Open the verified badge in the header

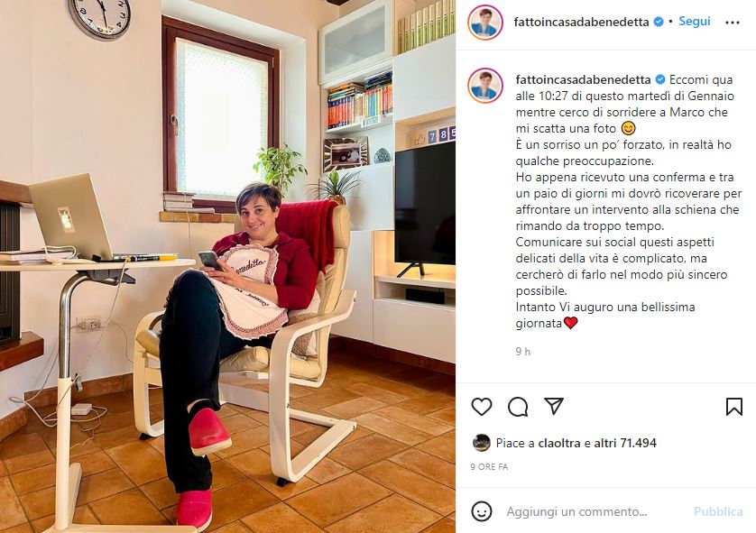click(x=659, y=22)
